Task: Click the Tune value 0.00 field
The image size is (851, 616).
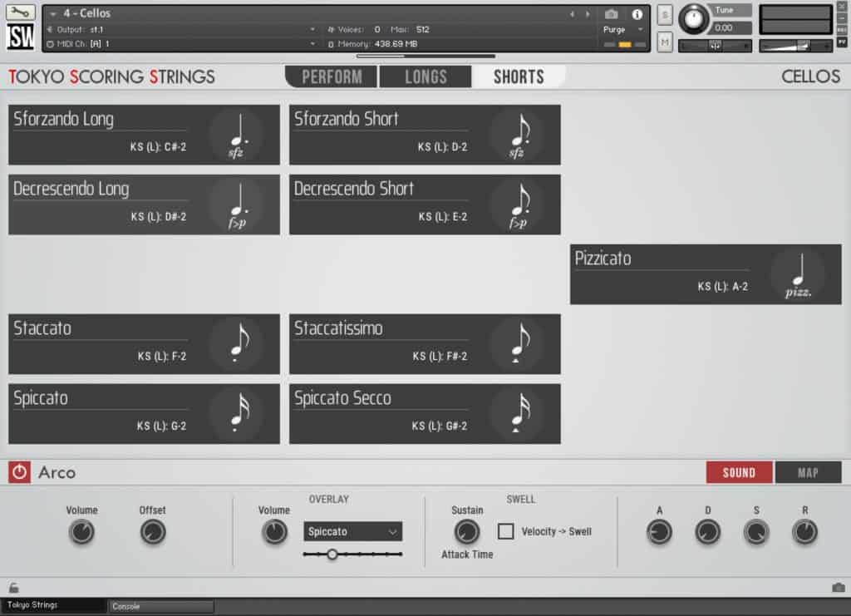Action: (730, 27)
